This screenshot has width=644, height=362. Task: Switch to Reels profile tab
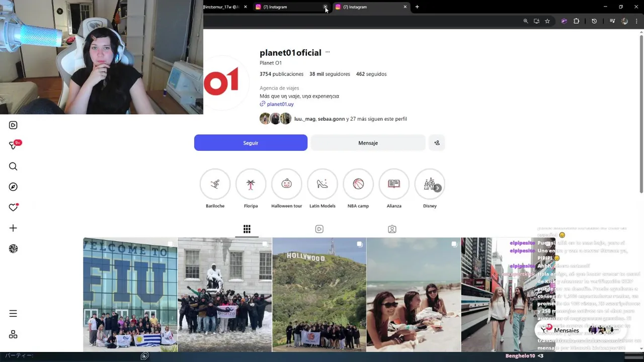319,229
